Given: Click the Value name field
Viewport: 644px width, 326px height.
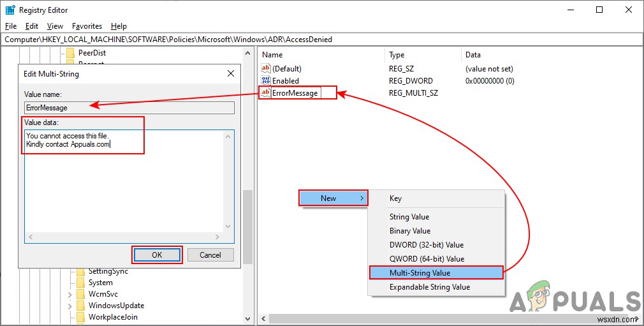Looking at the screenshot, I should tap(129, 108).
